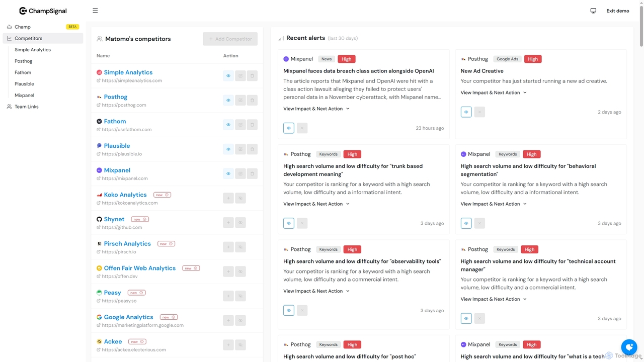Click the Add Competitor button
Screen dimensions: 644x362
pyautogui.click(x=230, y=39)
